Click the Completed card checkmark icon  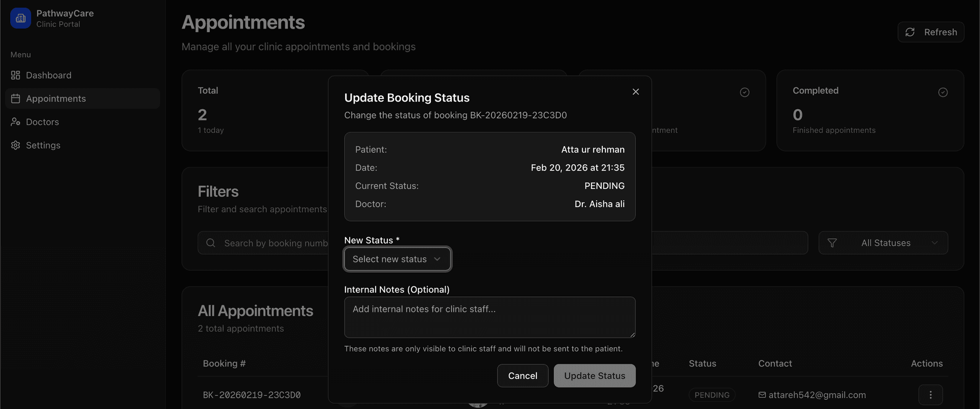pos(943,92)
